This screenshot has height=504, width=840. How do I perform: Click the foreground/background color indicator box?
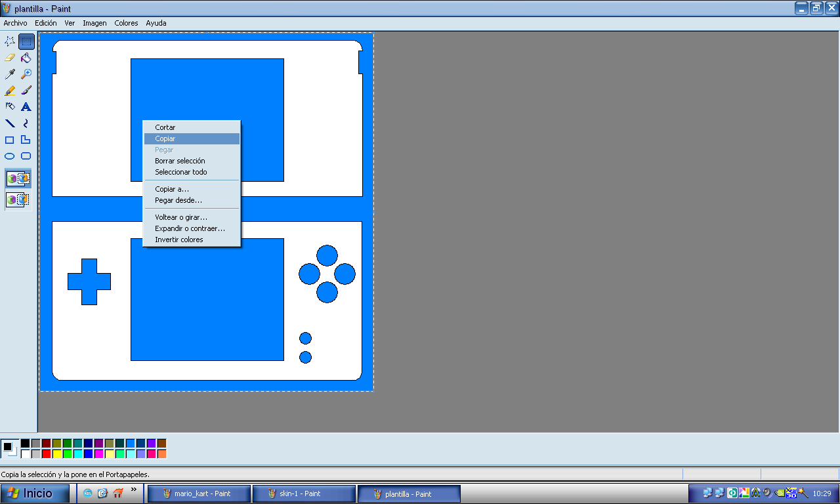pos(10,449)
